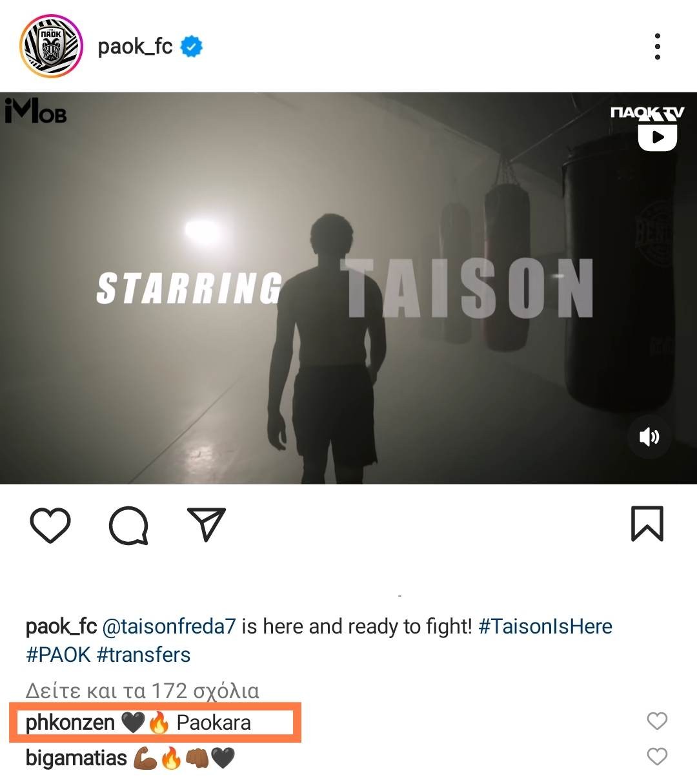Mute the video using the speaker icon
The image size is (697, 784).
[x=649, y=437]
